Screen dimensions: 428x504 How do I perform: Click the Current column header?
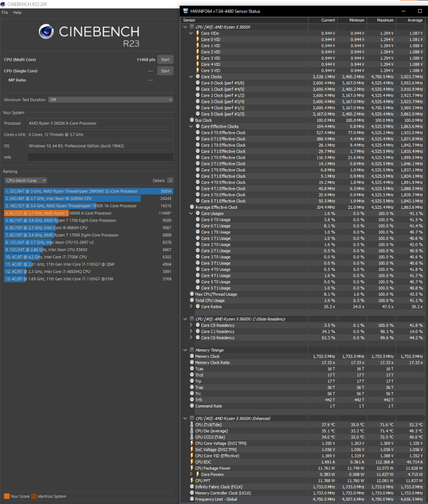323,20
